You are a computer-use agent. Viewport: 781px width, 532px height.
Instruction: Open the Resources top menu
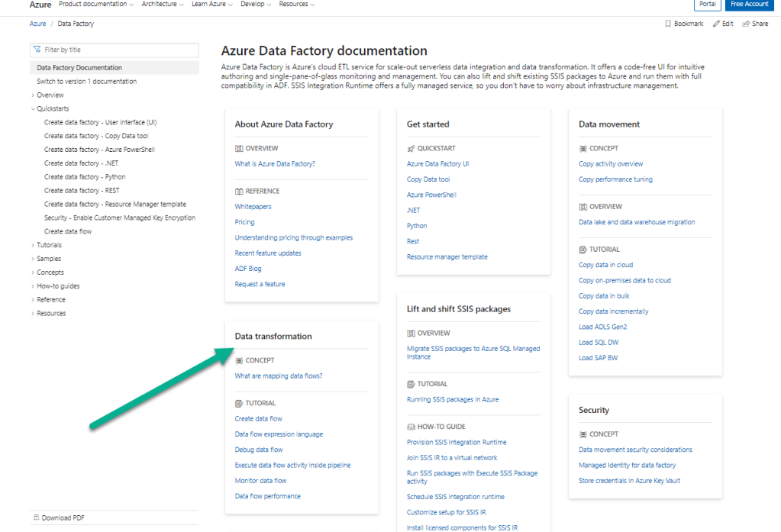296,5
